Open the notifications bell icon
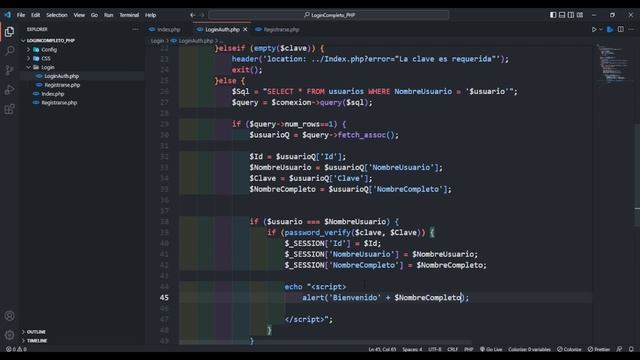The width and height of the screenshot is (640, 360). (631, 349)
